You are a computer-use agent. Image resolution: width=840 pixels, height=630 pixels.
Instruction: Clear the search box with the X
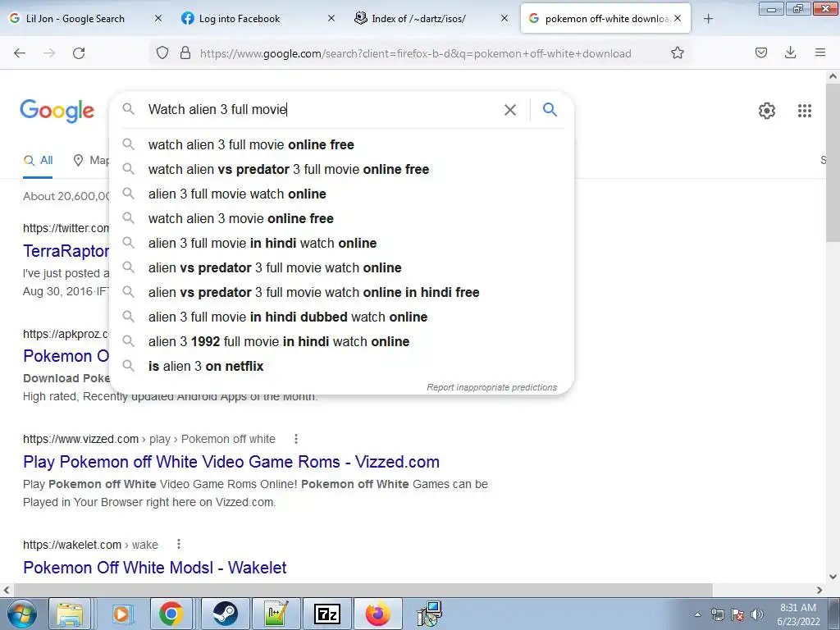click(510, 110)
